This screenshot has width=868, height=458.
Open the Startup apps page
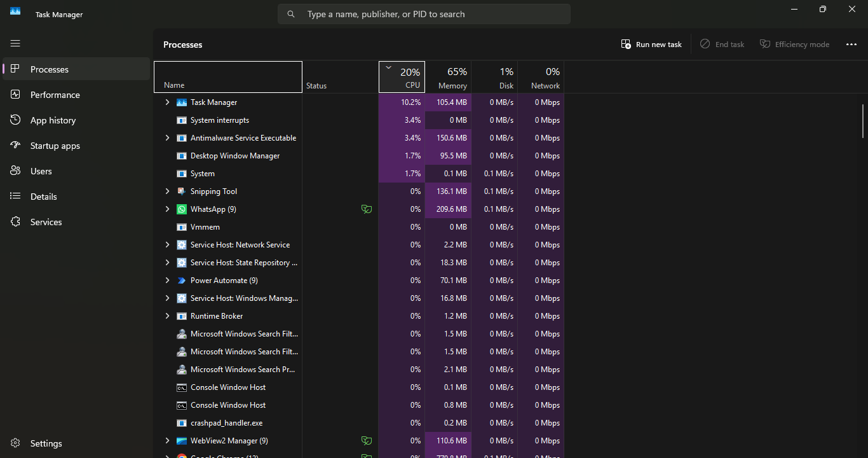tap(55, 146)
